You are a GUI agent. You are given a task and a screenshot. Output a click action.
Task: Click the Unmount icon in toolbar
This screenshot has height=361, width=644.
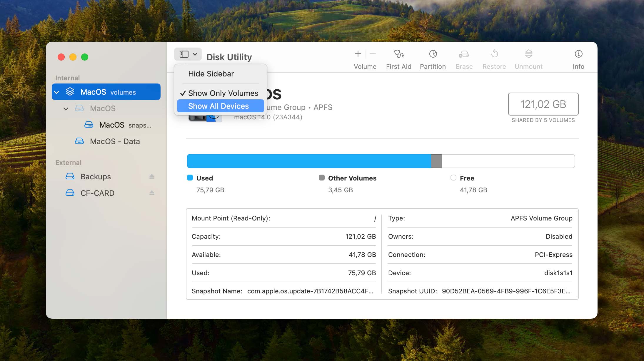pyautogui.click(x=528, y=54)
